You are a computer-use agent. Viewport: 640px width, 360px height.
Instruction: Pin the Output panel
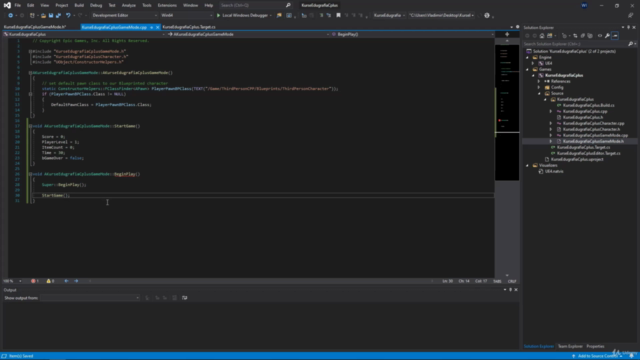pos(510,290)
